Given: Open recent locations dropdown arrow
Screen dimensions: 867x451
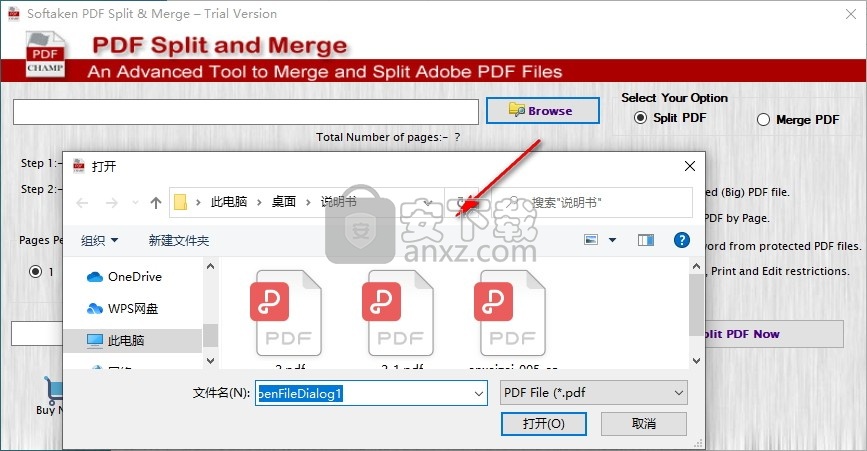Looking at the screenshot, I should (x=135, y=203).
